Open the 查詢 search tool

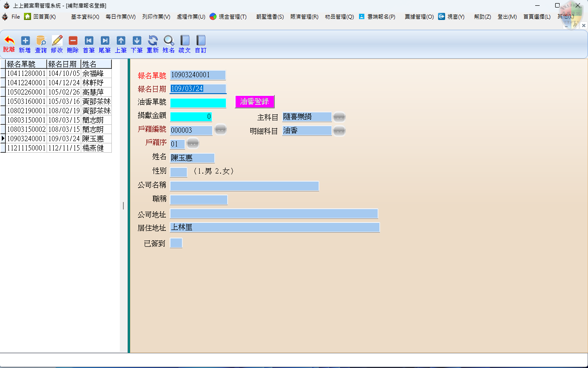tap(41, 44)
